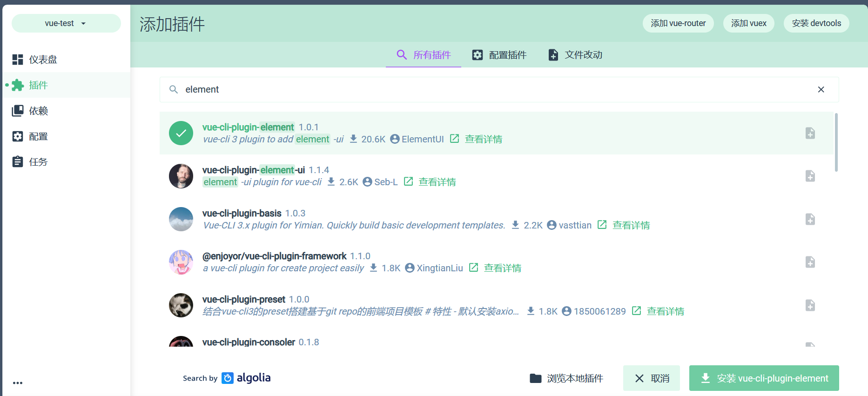The width and height of the screenshot is (868, 396).
Task: Select 插件 in the sidebar
Action: (x=66, y=85)
